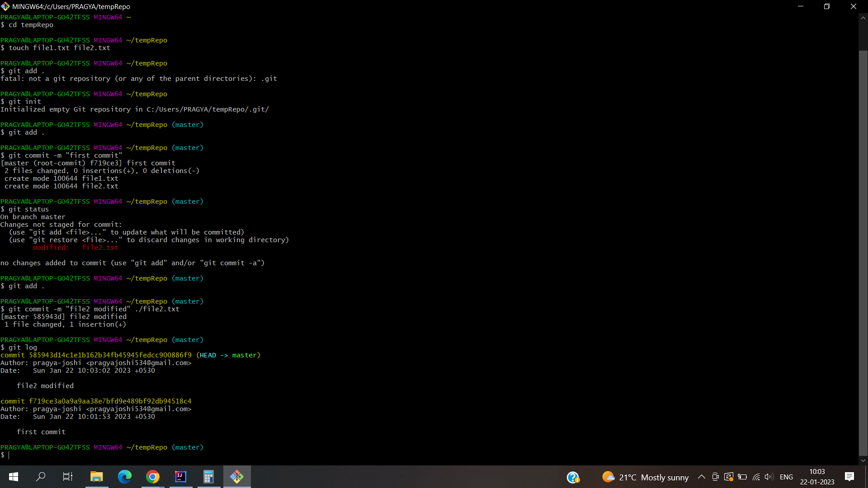The height and width of the screenshot is (488, 868).
Task: Open the battery status icon
Action: (742, 477)
